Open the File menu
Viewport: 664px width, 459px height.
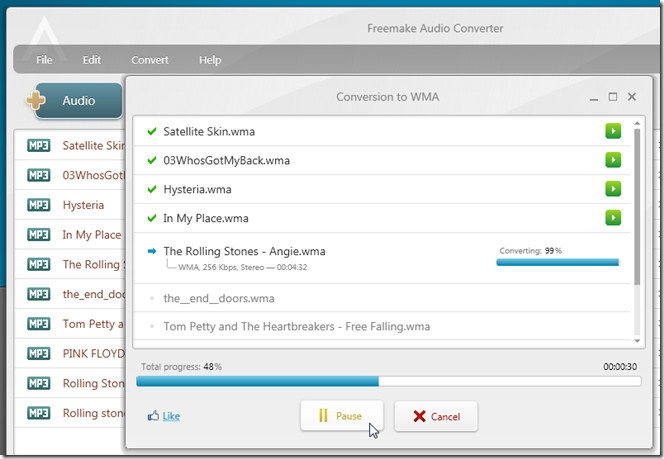pos(44,60)
